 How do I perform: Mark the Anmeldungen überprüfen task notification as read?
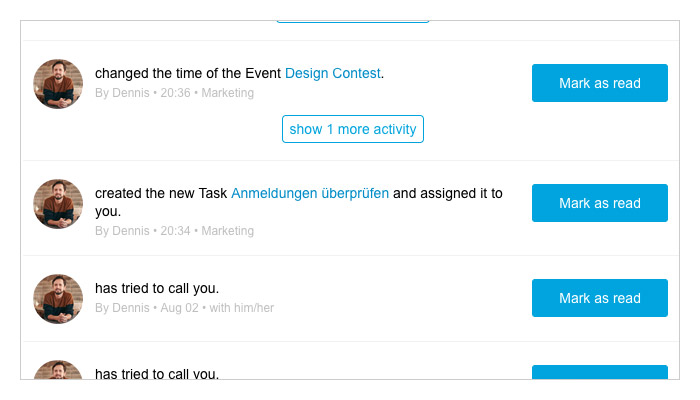(x=600, y=203)
